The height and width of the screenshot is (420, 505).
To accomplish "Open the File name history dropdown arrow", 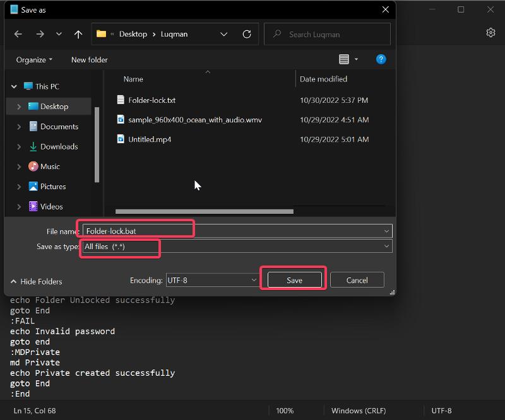I will pyautogui.click(x=386, y=231).
